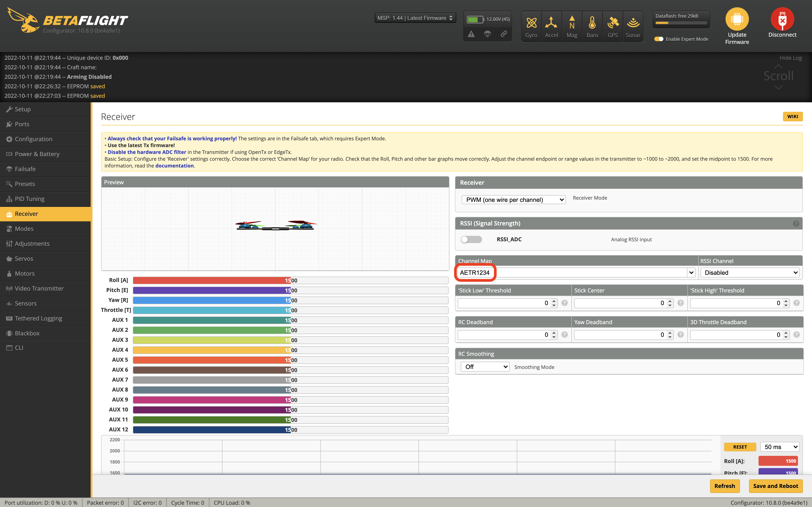Enable the RSSI_ADC toggle
The width and height of the screenshot is (812, 507).
pyautogui.click(x=471, y=239)
